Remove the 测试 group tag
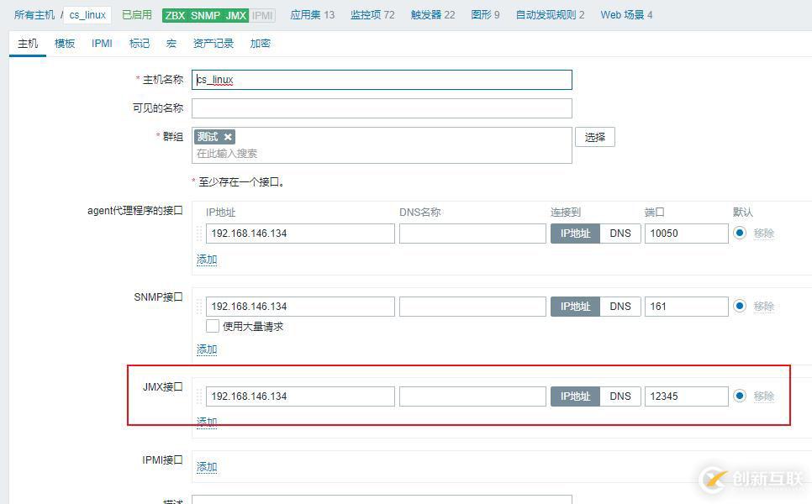The width and height of the screenshot is (812, 504). (x=228, y=135)
